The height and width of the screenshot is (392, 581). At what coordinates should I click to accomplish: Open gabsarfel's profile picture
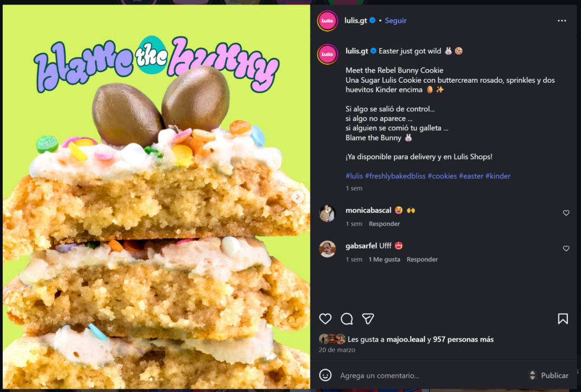pos(327,249)
